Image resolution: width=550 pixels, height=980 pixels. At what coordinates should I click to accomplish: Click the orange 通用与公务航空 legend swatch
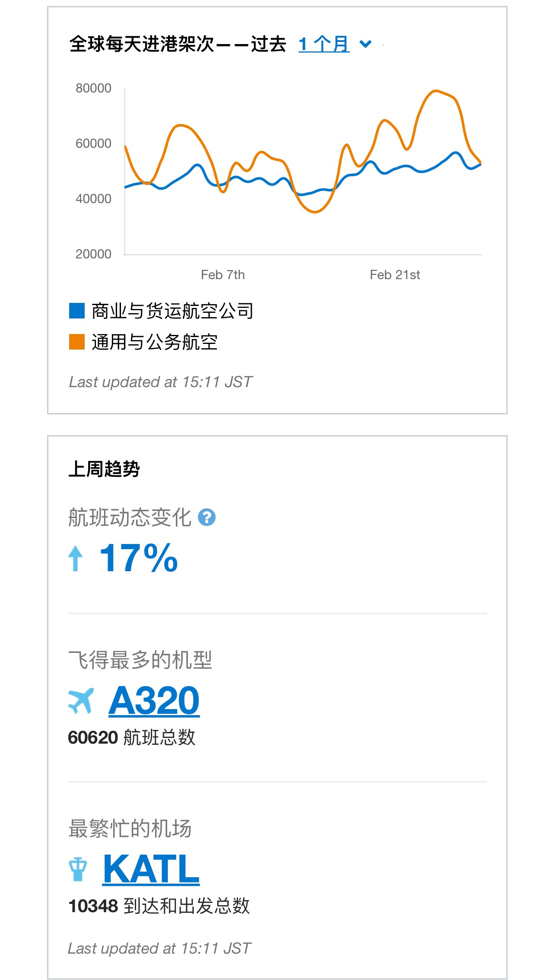tap(77, 342)
